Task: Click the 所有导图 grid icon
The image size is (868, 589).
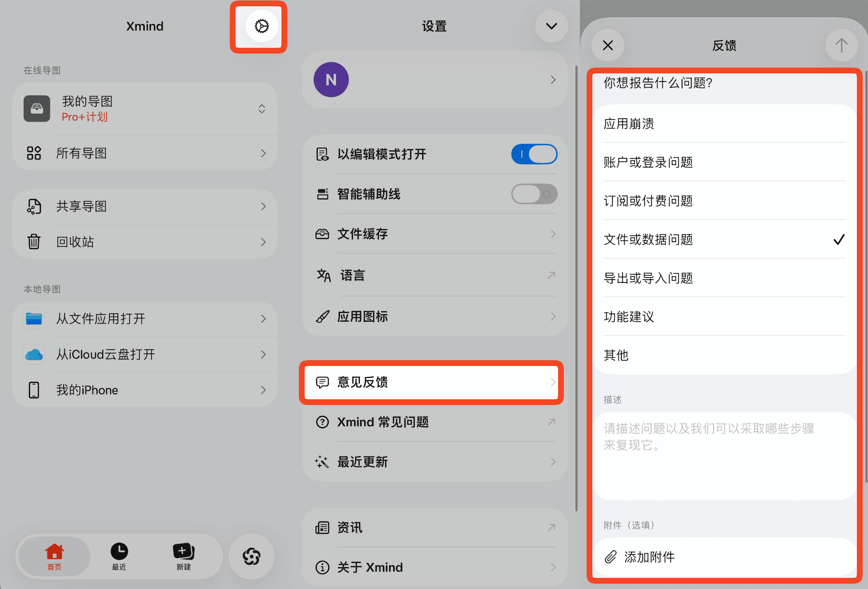Action: tap(34, 153)
